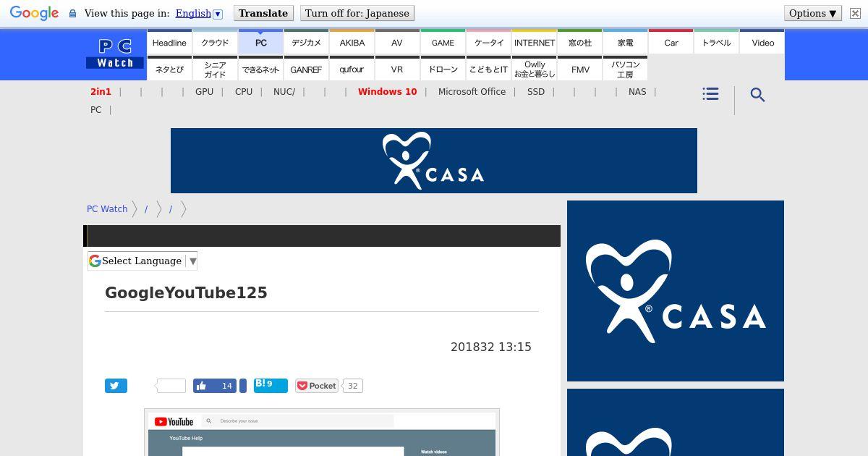Open the Car tab
868x456 pixels.
click(671, 42)
